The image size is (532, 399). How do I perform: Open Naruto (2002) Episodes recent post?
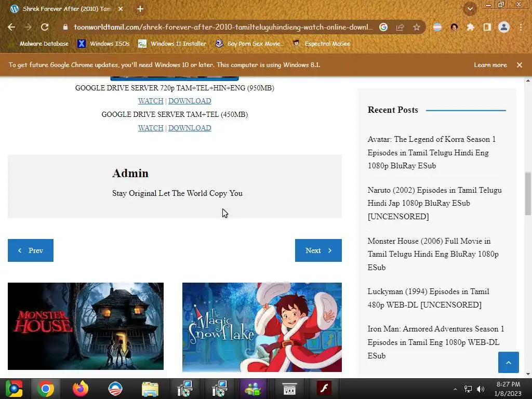click(x=435, y=203)
